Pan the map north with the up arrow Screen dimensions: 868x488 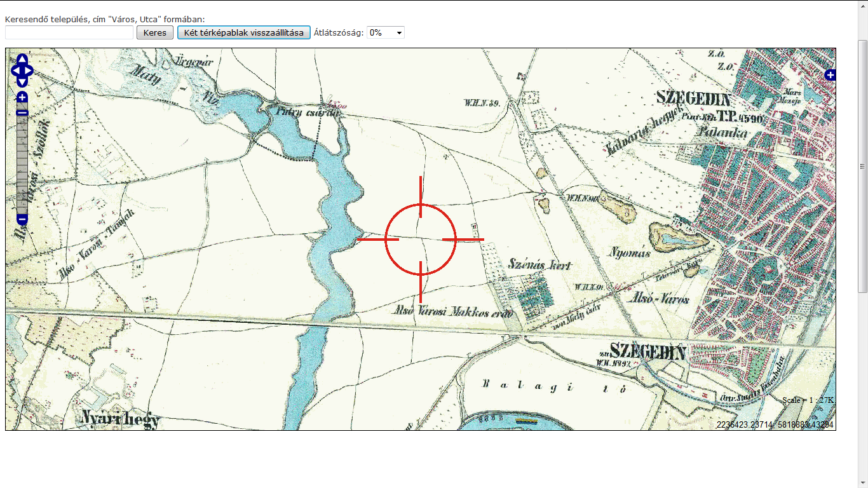coord(22,59)
